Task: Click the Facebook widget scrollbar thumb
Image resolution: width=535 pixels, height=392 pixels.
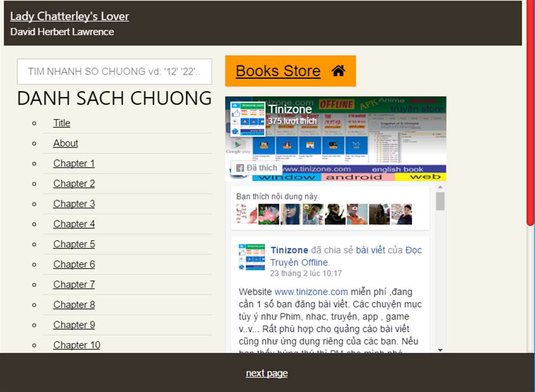Action: pos(440,201)
